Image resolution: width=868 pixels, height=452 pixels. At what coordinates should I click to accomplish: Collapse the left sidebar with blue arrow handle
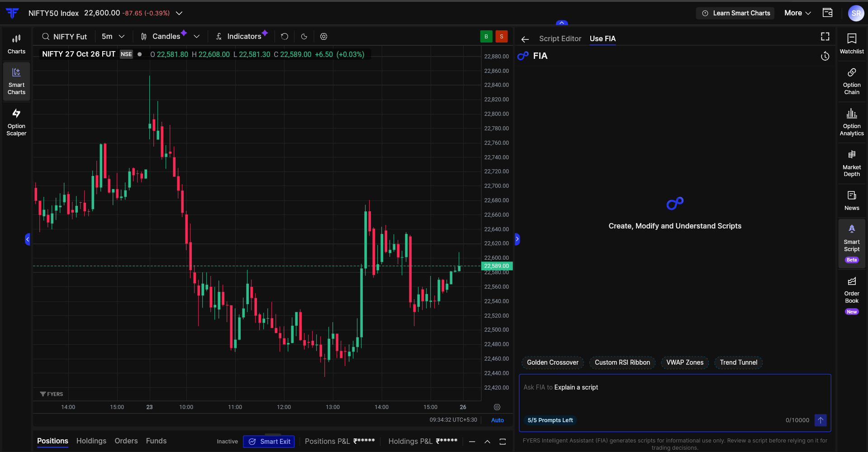(28, 239)
